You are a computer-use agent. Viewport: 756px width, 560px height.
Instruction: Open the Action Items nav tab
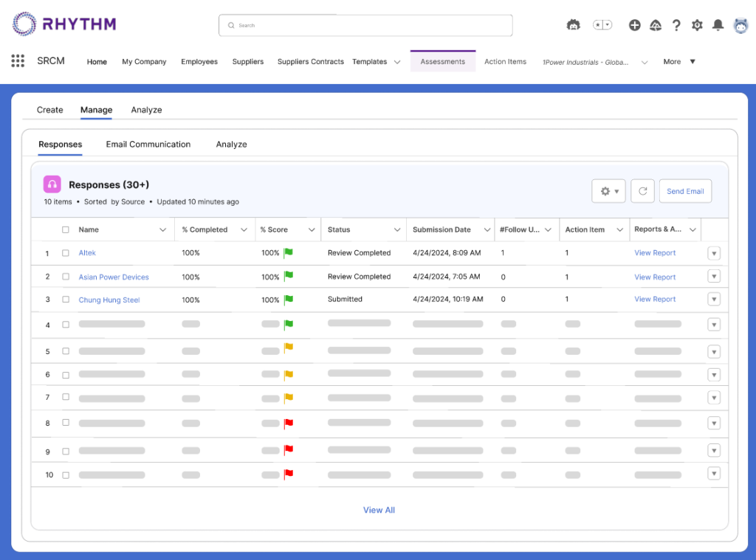tap(505, 62)
